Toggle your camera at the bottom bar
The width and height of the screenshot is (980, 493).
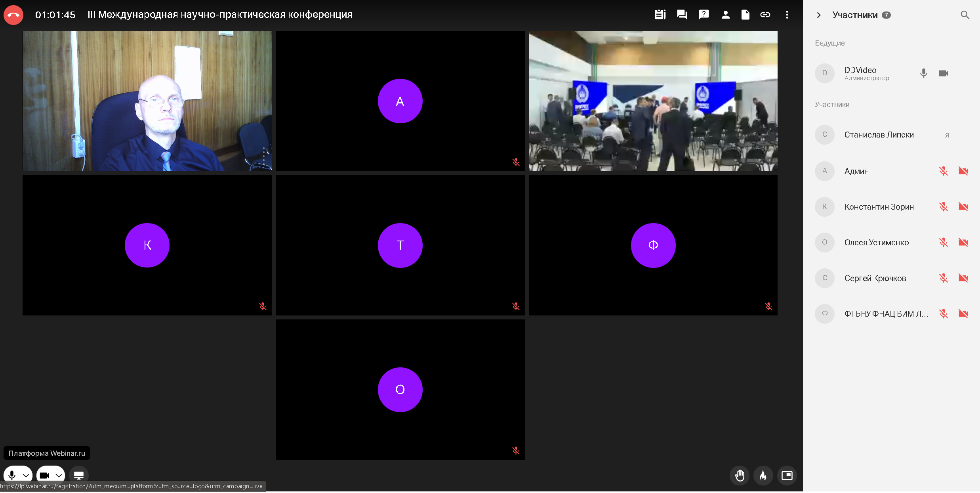click(x=44, y=475)
